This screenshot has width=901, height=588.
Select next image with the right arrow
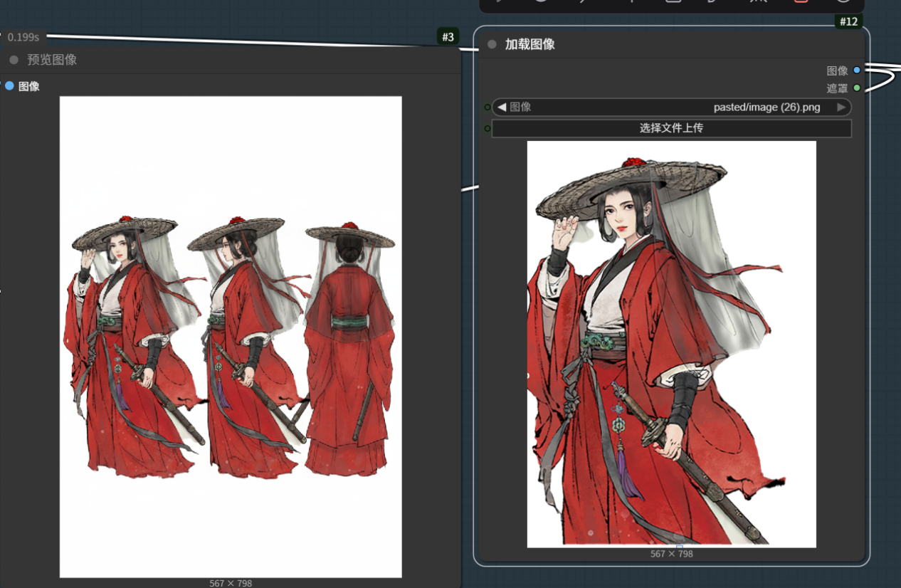pos(841,107)
